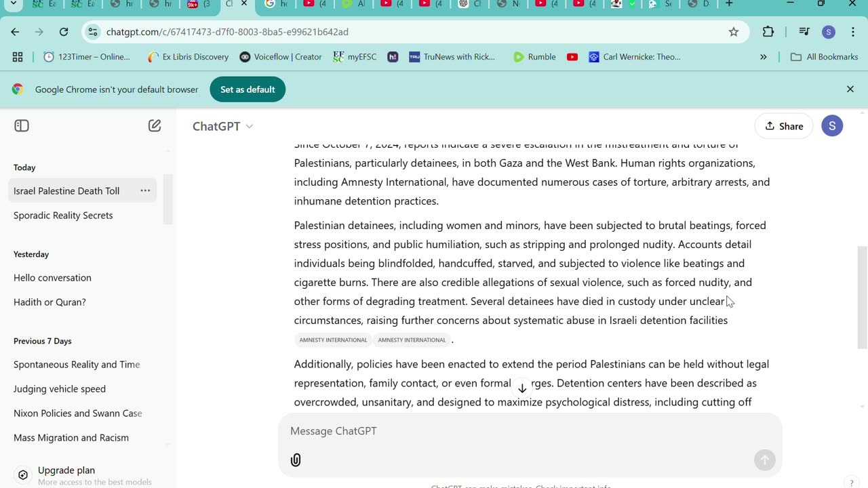Collapse the ChatGPT sidebar with the panel icon
868x488 pixels.
coord(22,125)
